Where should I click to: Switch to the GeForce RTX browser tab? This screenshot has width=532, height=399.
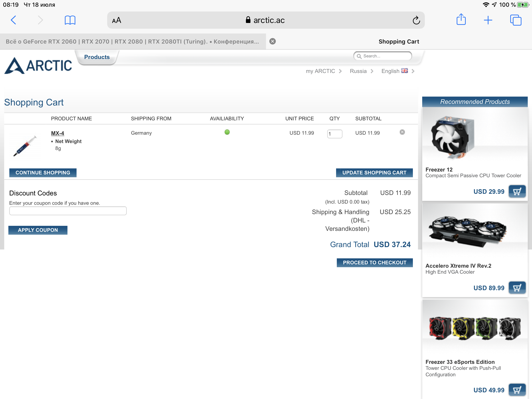pyautogui.click(x=132, y=42)
